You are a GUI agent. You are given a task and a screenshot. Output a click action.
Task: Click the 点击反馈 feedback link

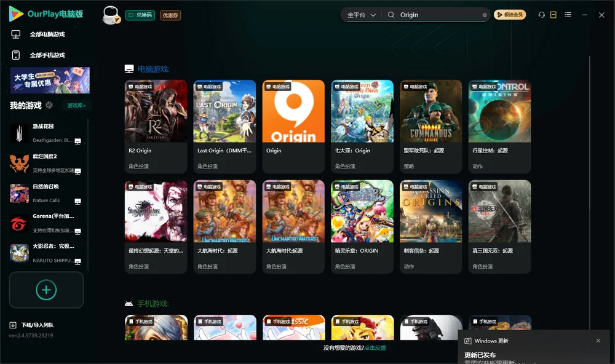click(x=375, y=348)
